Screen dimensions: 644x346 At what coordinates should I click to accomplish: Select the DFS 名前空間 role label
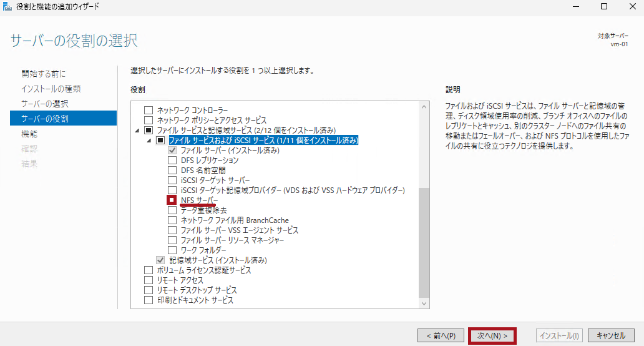click(x=203, y=170)
